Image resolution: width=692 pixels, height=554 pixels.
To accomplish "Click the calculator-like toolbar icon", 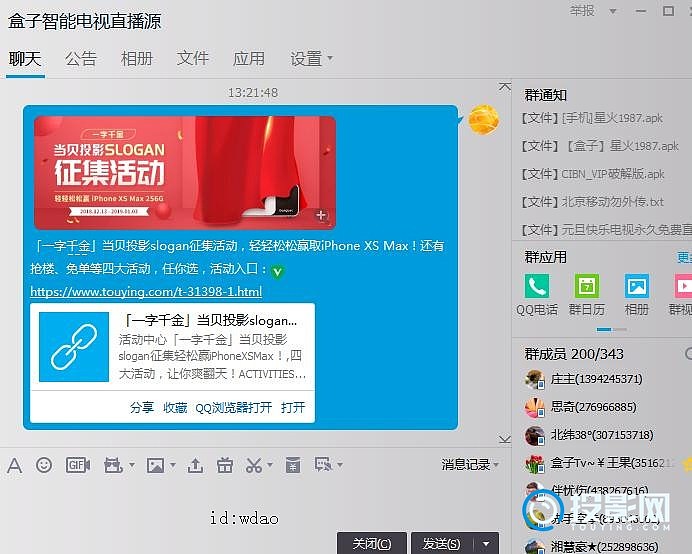I will [x=293, y=465].
